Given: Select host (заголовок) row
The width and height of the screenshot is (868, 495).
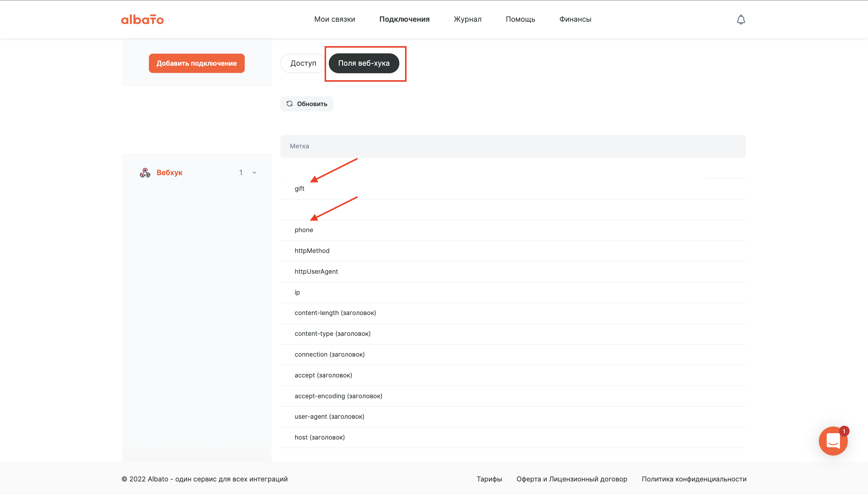Looking at the screenshot, I should [513, 437].
